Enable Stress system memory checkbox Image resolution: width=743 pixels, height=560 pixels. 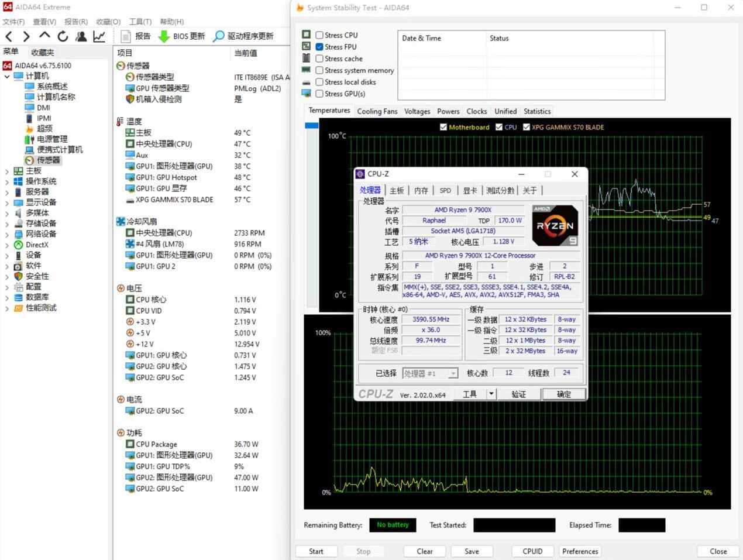[x=319, y=70]
